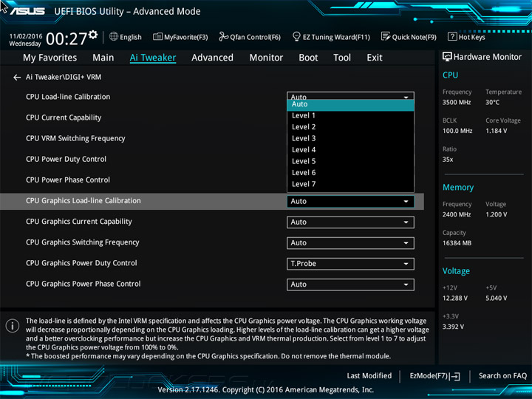Click the time settings gear icon
Viewport: 532px width, 399px height.
tap(93, 35)
